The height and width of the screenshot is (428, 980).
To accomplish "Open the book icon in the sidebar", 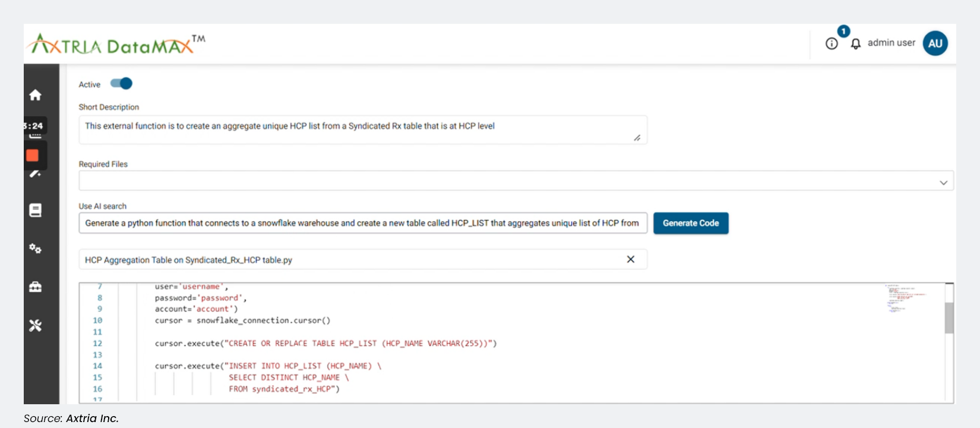I will pyautogui.click(x=36, y=210).
